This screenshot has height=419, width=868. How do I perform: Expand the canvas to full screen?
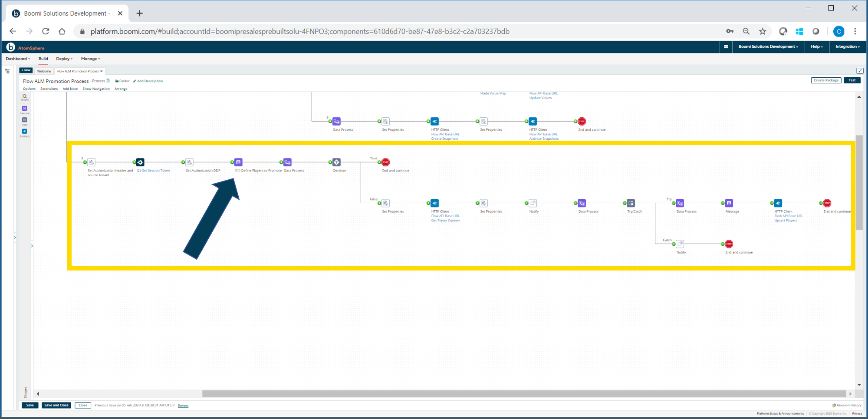pyautogui.click(x=860, y=70)
